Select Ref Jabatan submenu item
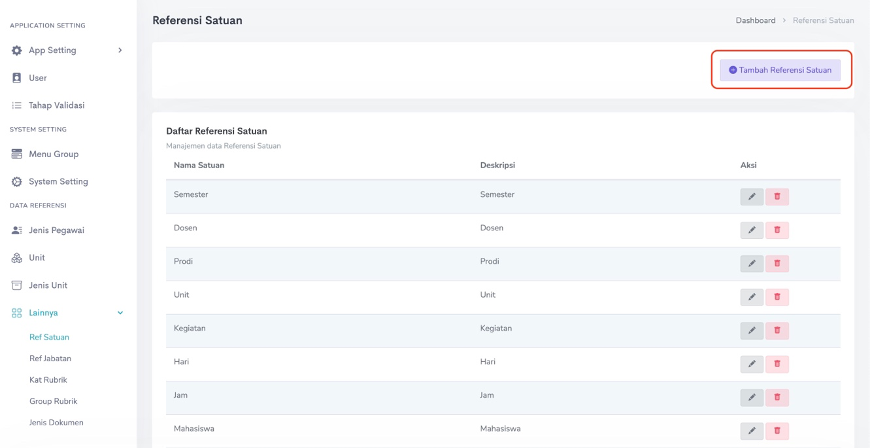Viewport: 870px width, 448px height. click(50, 358)
